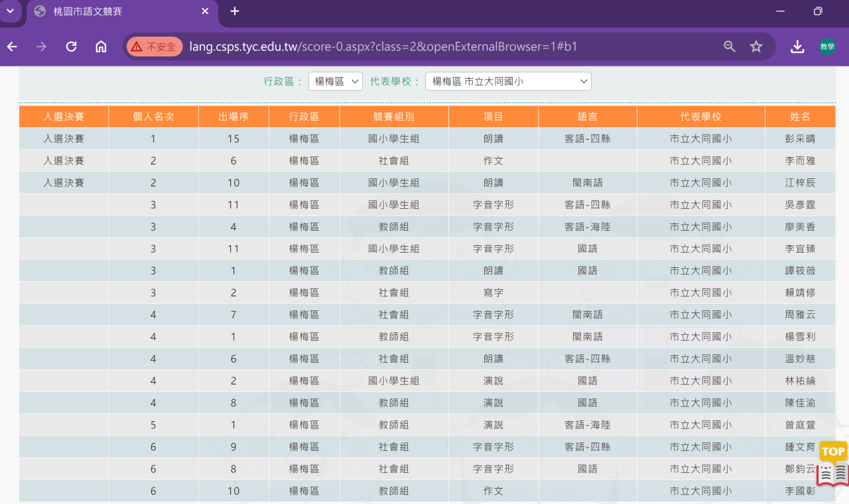The image size is (849, 504).
Task: Select 出場序 15 in 彭采晴's row
Action: [x=233, y=139]
